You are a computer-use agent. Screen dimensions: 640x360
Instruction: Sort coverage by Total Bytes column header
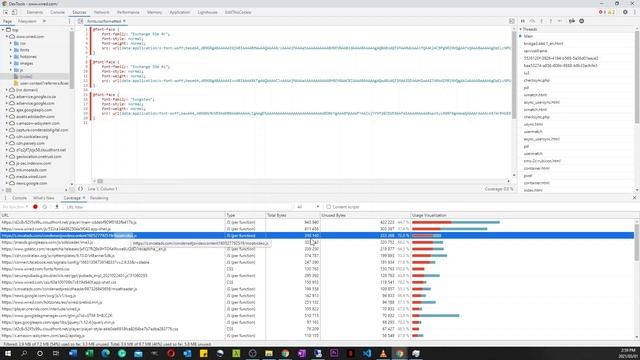pyautogui.click(x=293, y=215)
